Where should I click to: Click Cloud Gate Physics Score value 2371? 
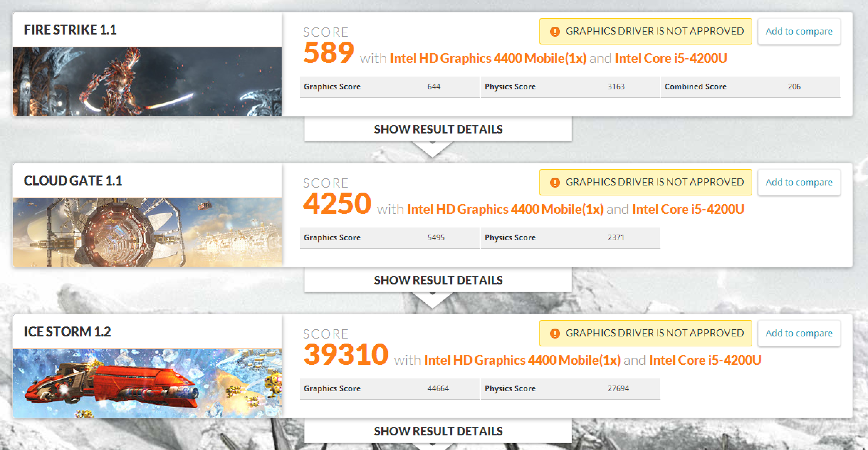[x=616, y=237]
